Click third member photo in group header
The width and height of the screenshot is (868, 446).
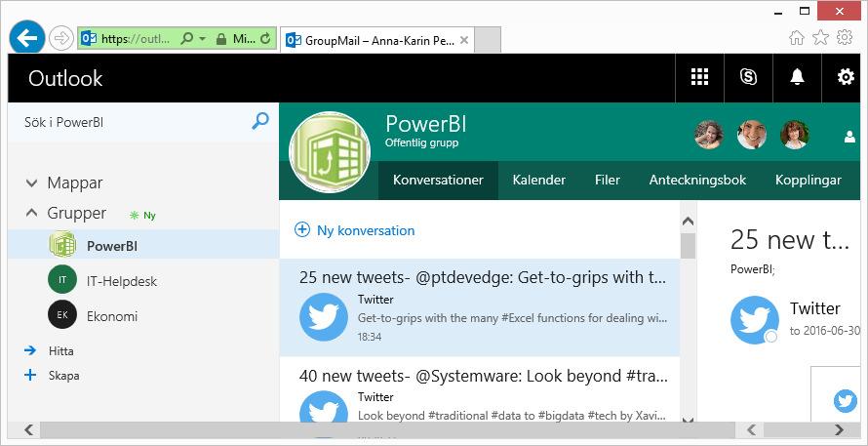click(x=795, y=135)
